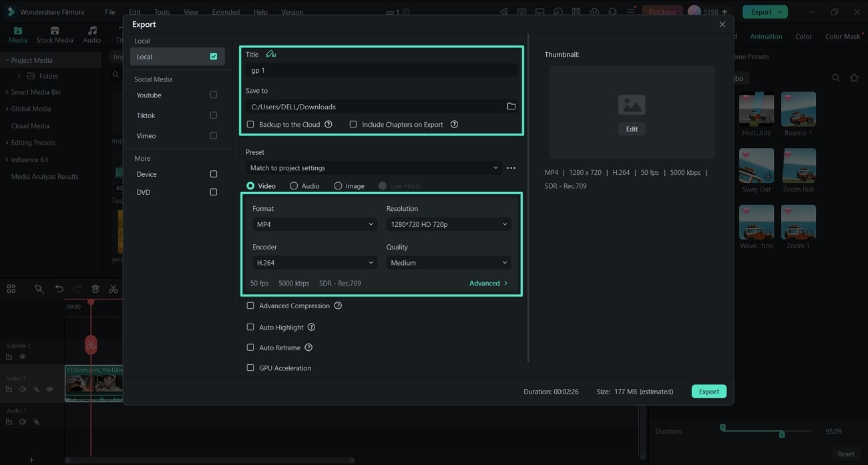Toggle Subtitle 1 track visibility
Screen dimensions: 868x465
pos(22,357)
